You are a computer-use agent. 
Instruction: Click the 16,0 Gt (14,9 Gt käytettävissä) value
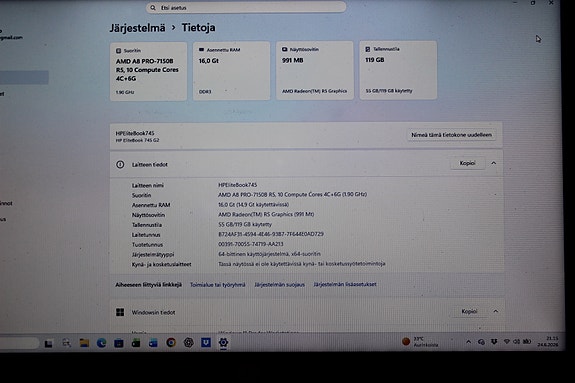[253, 205]
